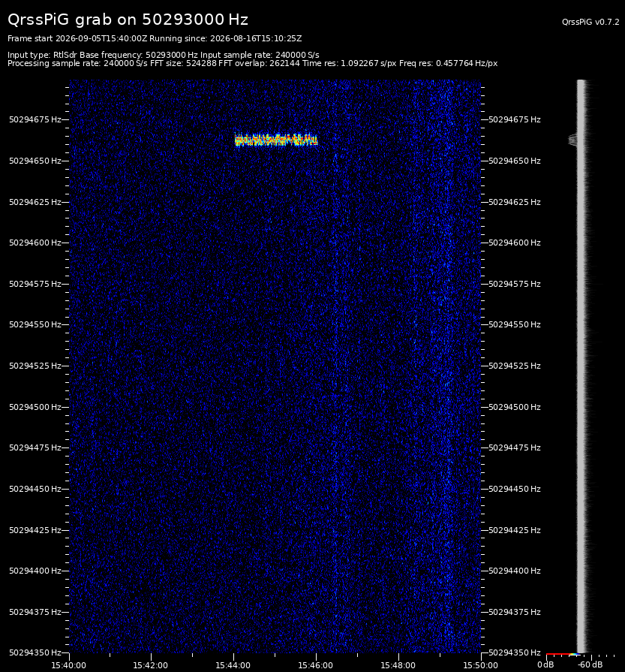Select the 15:40:00 time axis marker

(68, 665)
